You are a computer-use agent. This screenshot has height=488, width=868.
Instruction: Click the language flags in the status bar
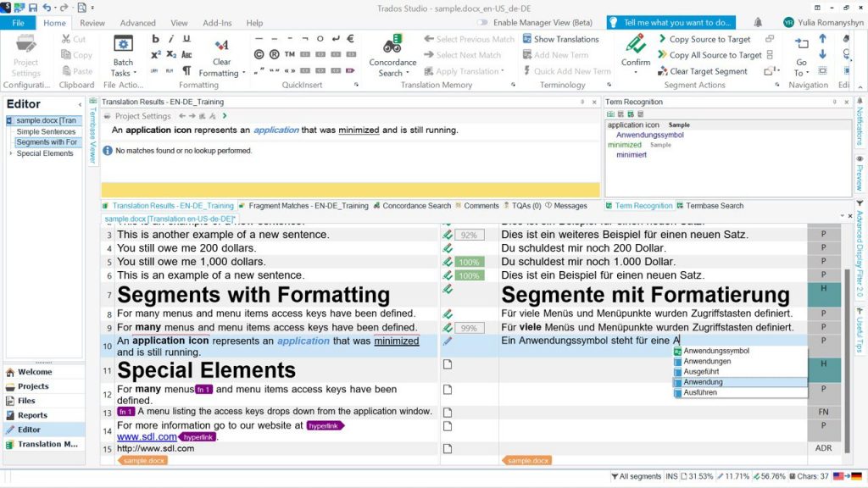(847, 476)
